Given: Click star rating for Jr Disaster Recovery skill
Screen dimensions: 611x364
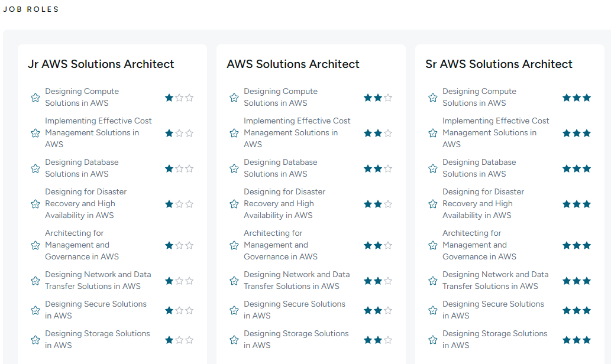Looking at the screenshot, I should (x=179, y=204).
